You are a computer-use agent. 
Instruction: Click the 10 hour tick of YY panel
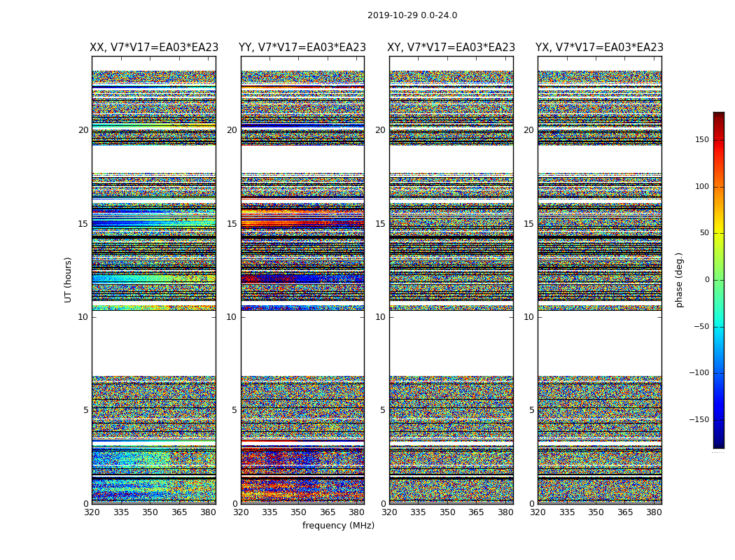[x=232, y=317]
